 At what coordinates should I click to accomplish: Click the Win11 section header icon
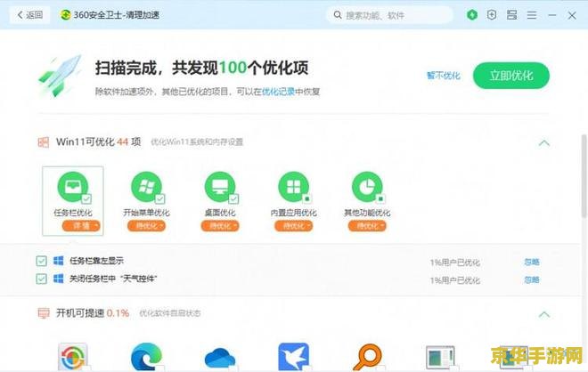tap(44, 142)
